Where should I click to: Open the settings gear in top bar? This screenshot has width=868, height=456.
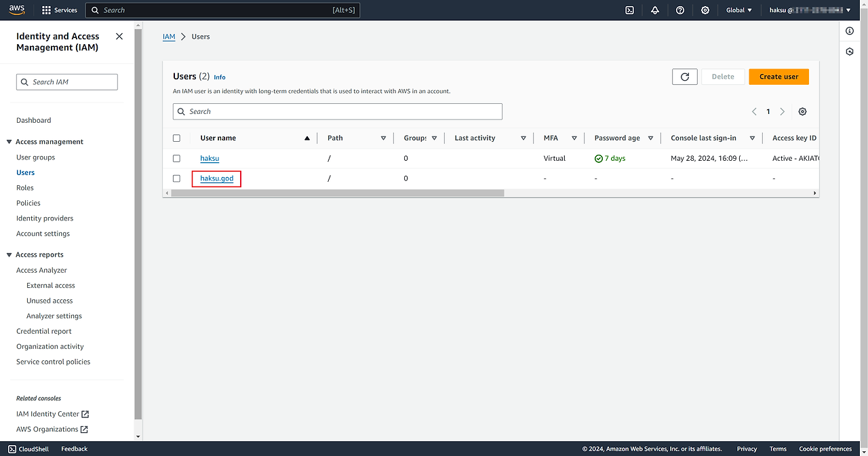705,10
